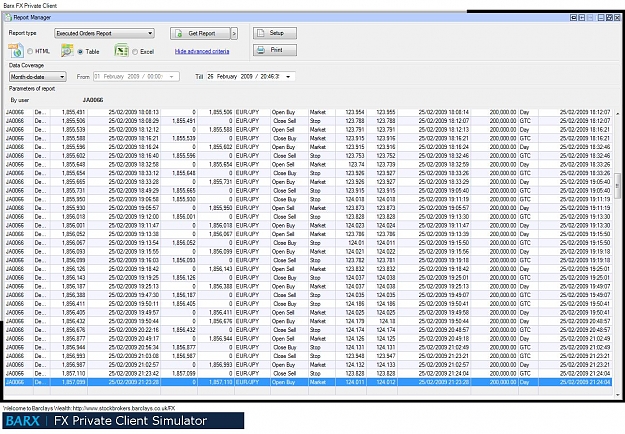Open the From date picker arrow

[x=172, y=77]
